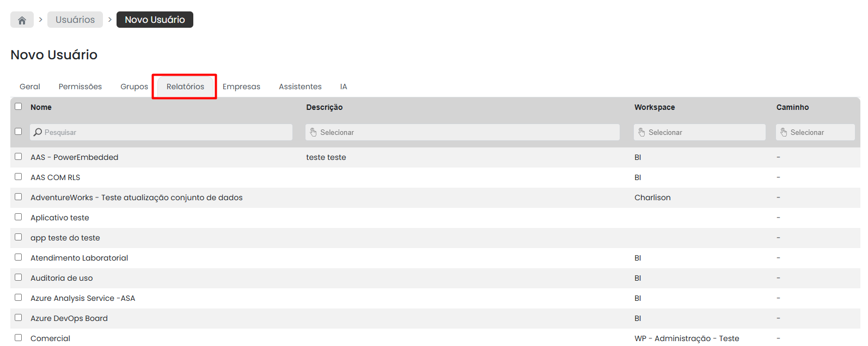This screenshot has height=346, width=868.
Task: Click the pointer icon in Workspace filter
Action: (641, 132)
